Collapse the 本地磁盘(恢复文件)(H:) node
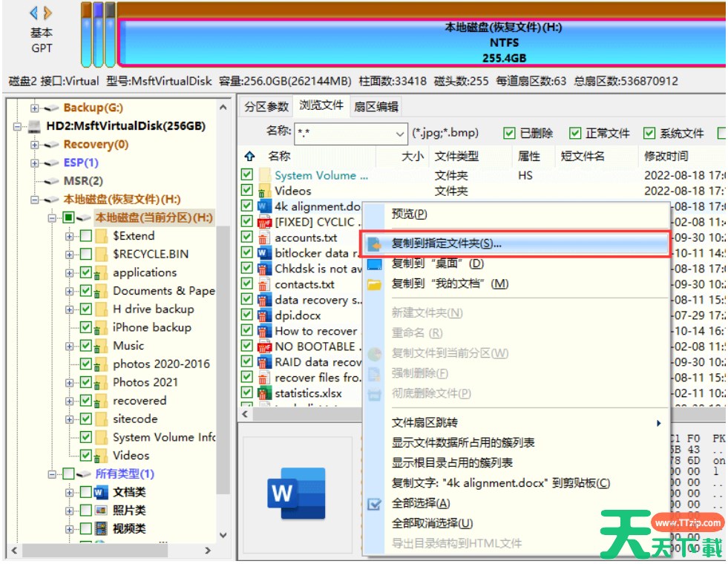This screenshot has width=728, height=564. 34,200
